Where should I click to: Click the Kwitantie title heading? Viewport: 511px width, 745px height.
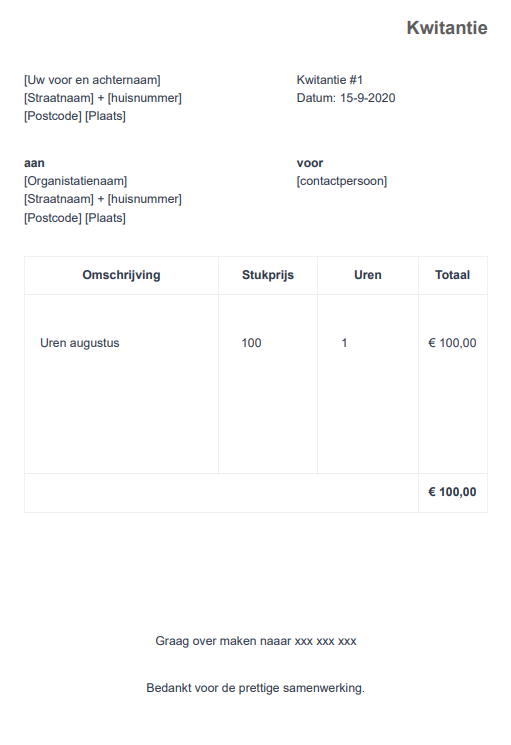447,28
